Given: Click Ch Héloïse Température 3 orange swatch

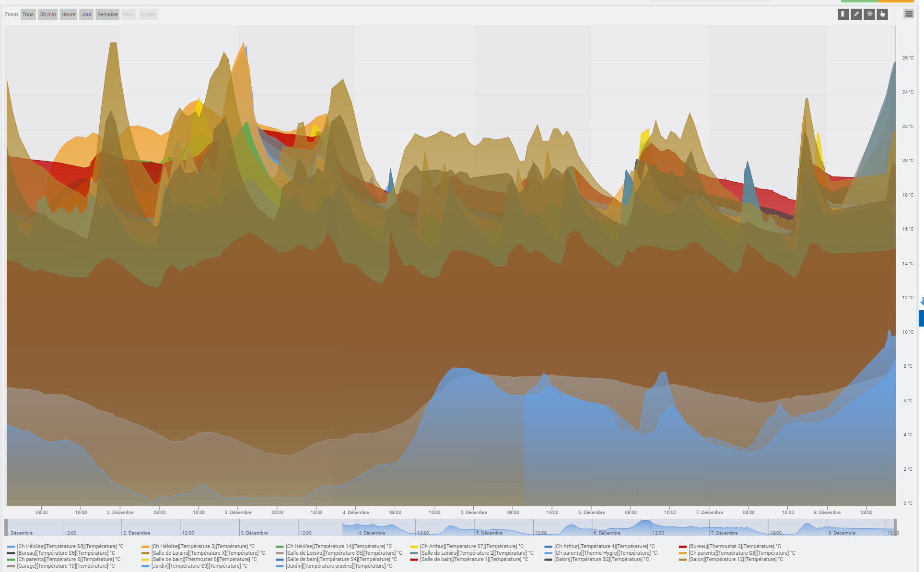Looking at the screenshot, I should click(x=145, y=547).
